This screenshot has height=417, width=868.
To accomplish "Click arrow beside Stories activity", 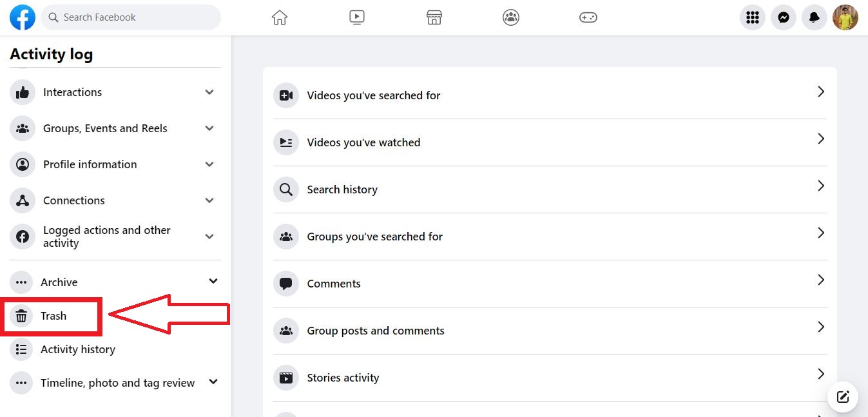I will click(821, 374).
